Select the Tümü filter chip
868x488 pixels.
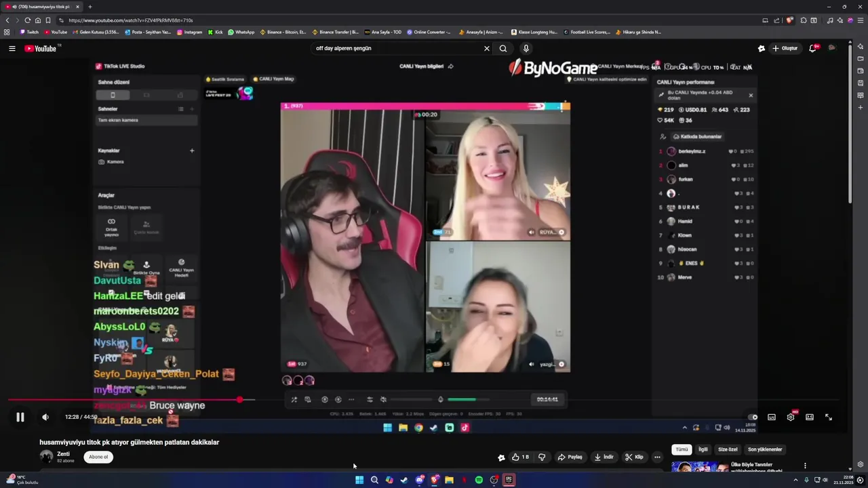click(x=682, y=450)
